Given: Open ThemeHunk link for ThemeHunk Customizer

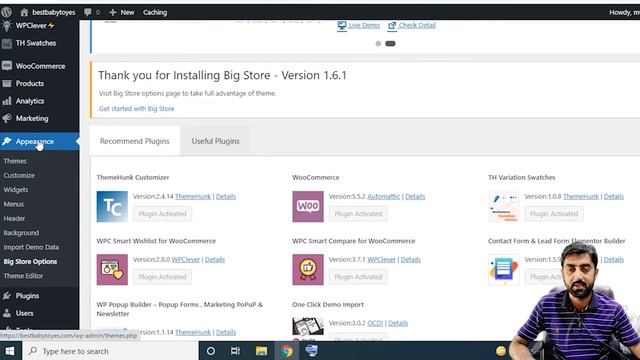Looking at the screenshot, I should pos(193,196).
